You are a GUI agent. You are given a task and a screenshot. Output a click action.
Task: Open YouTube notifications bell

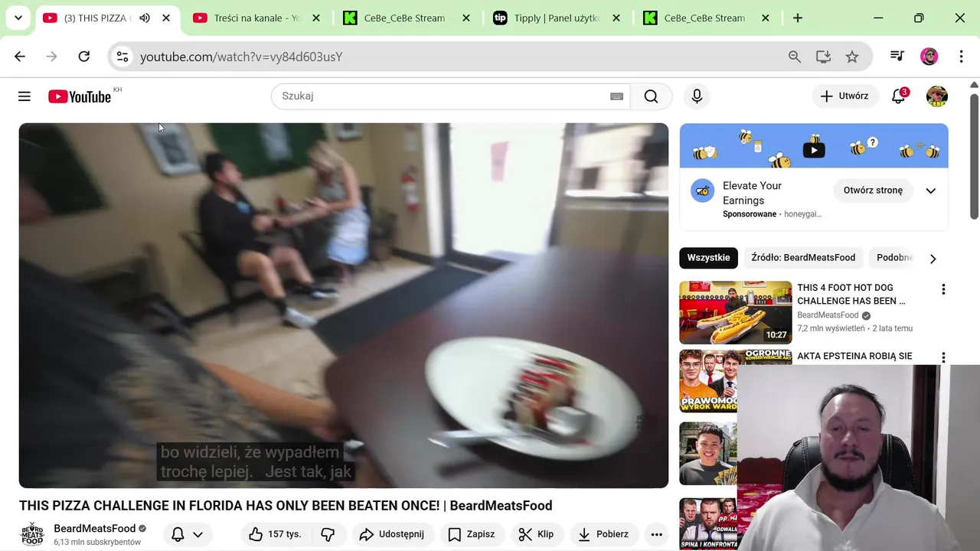(x=899, y=96)
